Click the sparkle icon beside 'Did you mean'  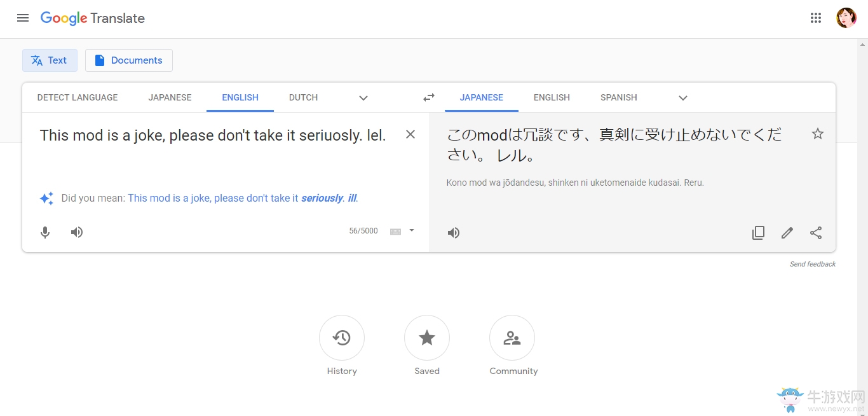click(x=46, y=198)
